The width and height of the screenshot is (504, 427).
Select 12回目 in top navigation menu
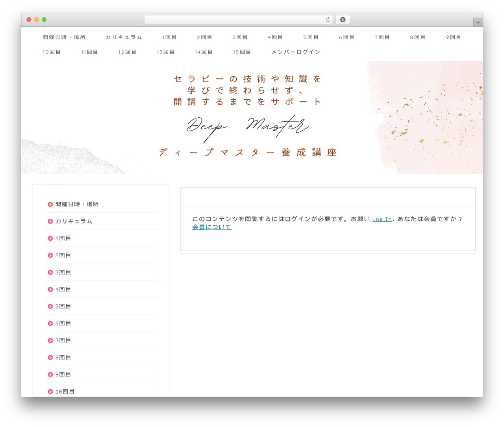127,52
